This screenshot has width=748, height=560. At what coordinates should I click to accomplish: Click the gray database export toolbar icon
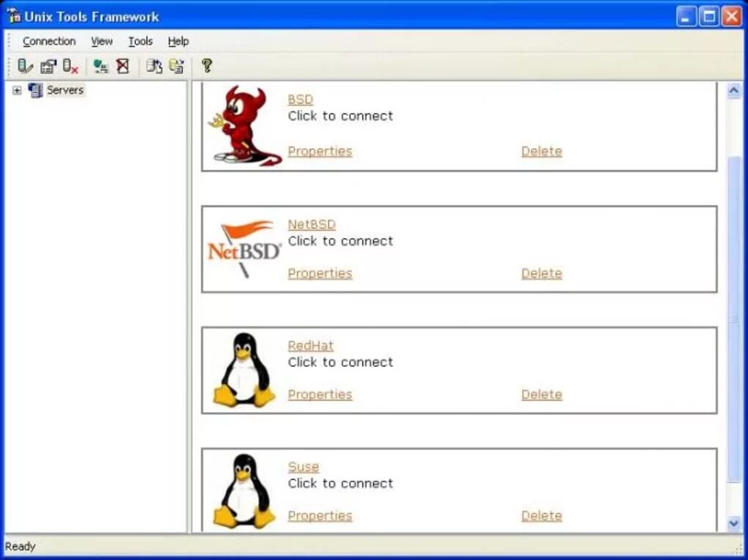point(154,66)
